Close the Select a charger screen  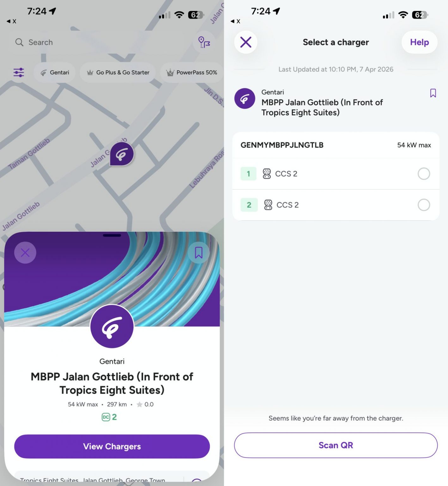pos(246,42)
